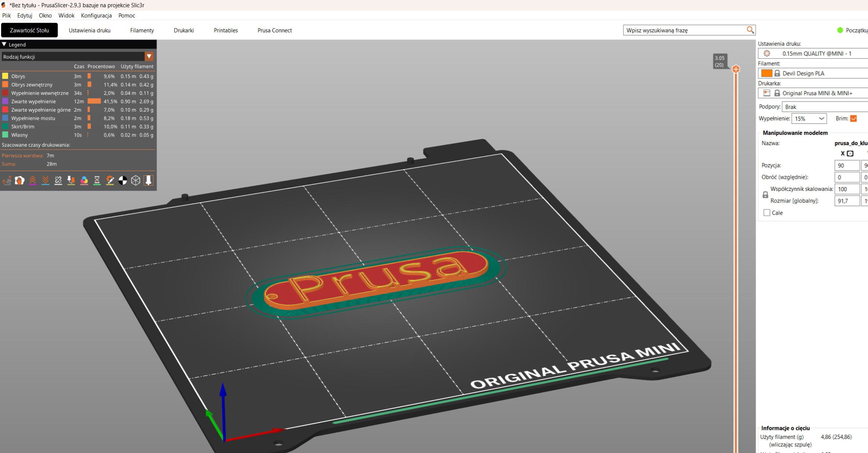Image resolution: width=868 pixels, height=453 pixels.
Task: Toggle seams icon showing broken chain link
Action: coord(58,181)
